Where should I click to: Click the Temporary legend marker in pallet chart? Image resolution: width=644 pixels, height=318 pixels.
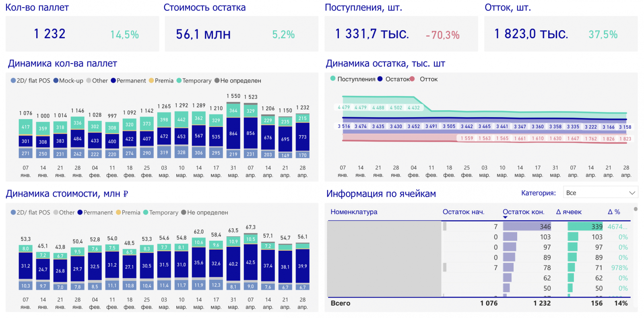click(179, 81)
